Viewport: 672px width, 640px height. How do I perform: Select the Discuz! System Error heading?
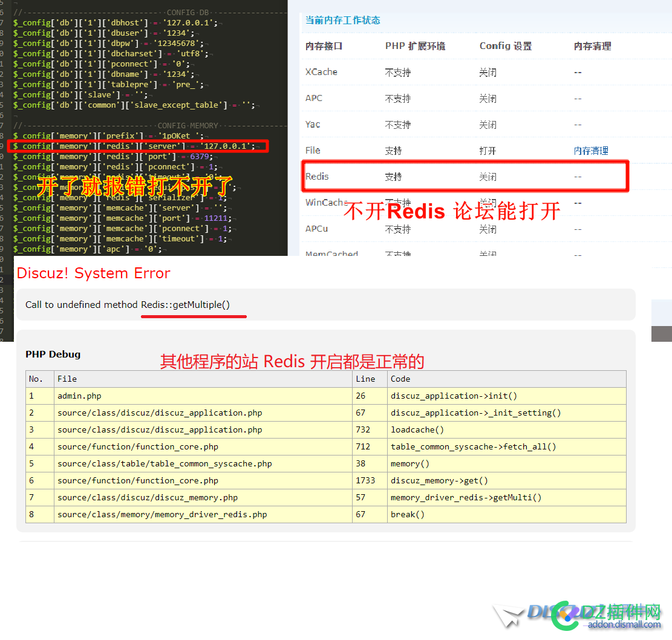93,273
